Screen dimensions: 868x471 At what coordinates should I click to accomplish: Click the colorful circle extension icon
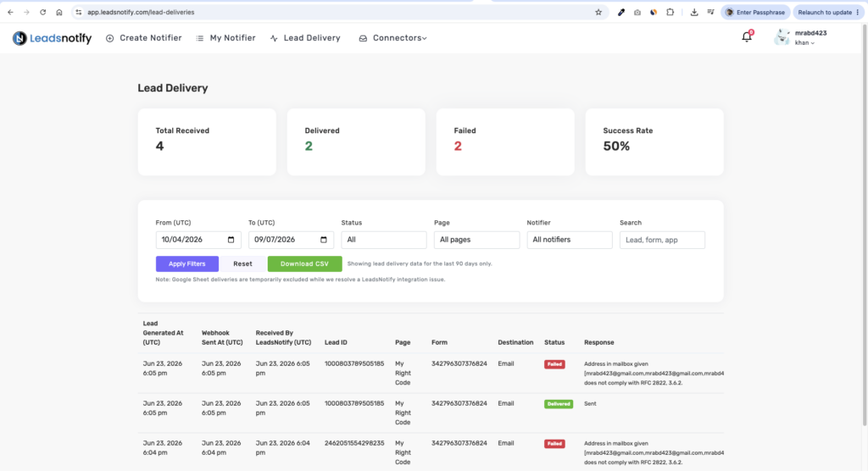(654, 12)
